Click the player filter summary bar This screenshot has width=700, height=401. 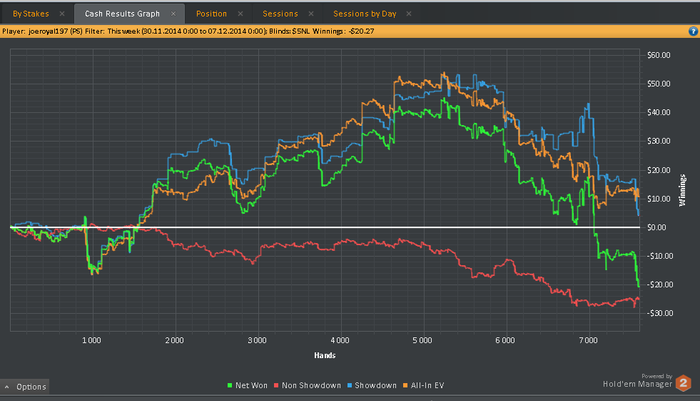[x=350, y=31]
